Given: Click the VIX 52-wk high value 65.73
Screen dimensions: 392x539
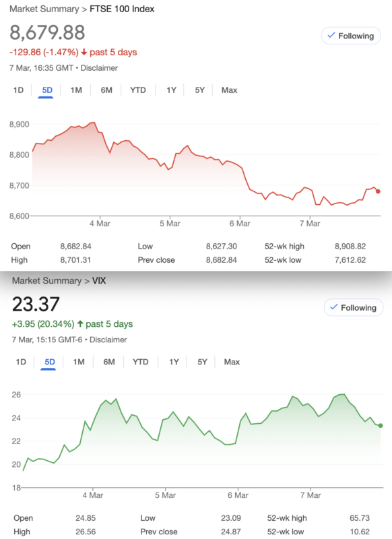Looking at the screenshot, I should pyautogui.click(x=360, y=518).
